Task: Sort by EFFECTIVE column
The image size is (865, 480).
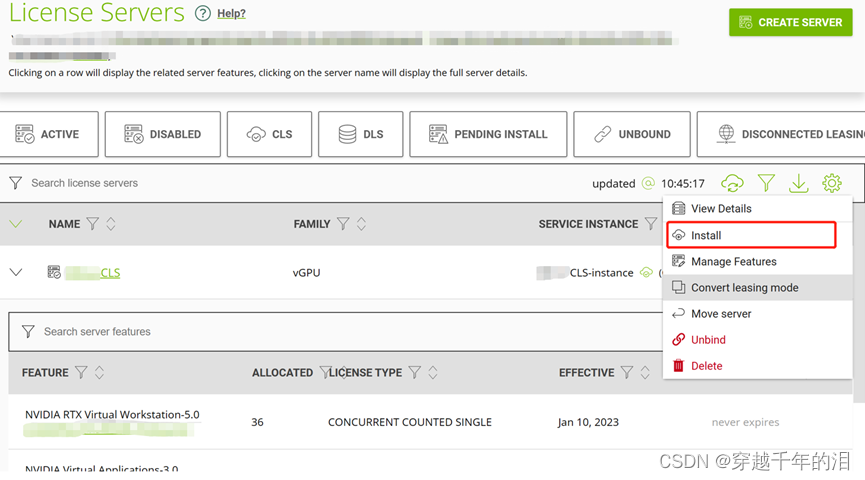Action: tap(645, 373)
